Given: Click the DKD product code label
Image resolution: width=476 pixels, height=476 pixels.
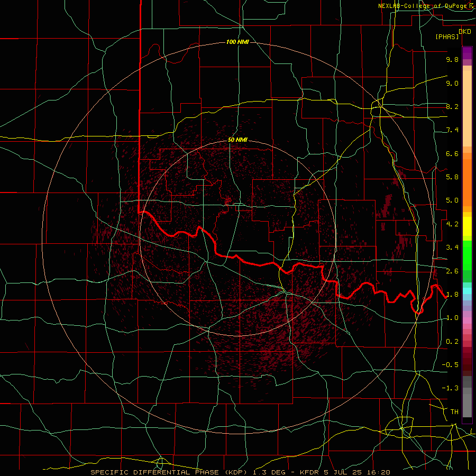Looking at the screenshot, I should coord(464,31).
